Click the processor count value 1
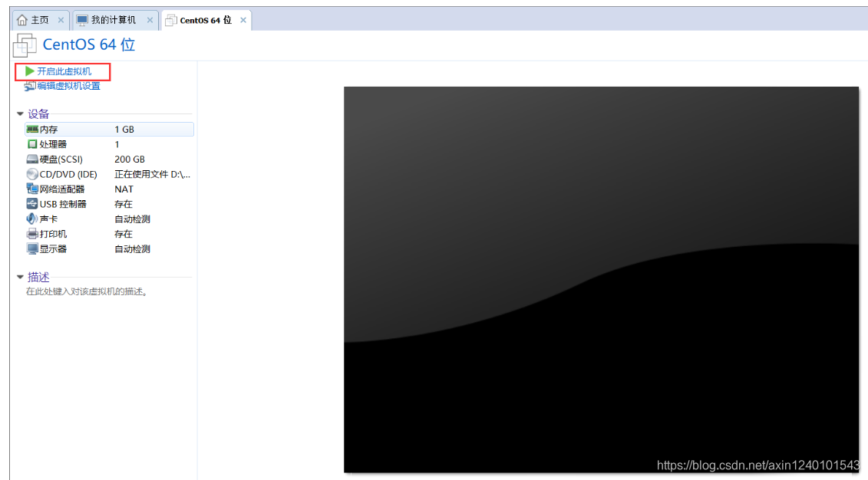 (117, 144)
